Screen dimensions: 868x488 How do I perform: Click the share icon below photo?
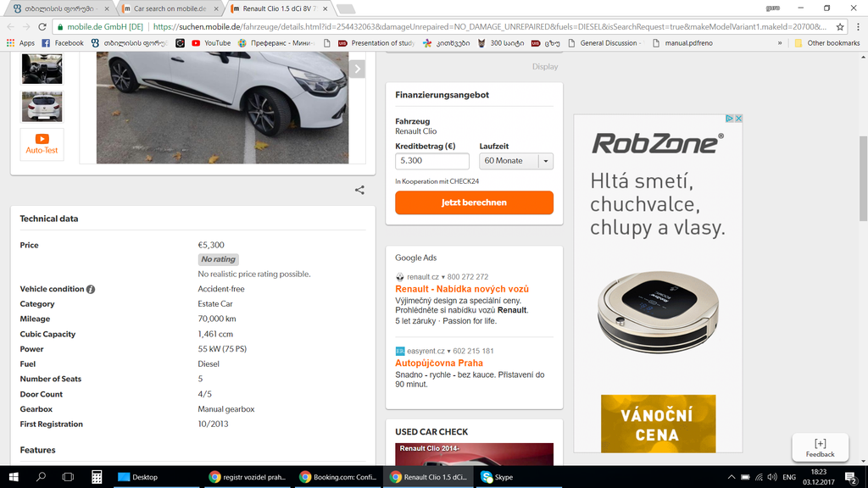tap(359, 190)
